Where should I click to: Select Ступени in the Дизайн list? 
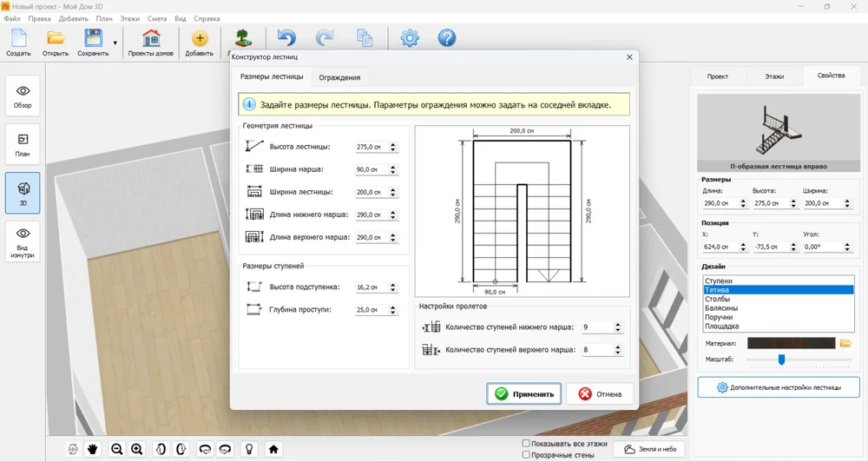(x=778, y=280)
